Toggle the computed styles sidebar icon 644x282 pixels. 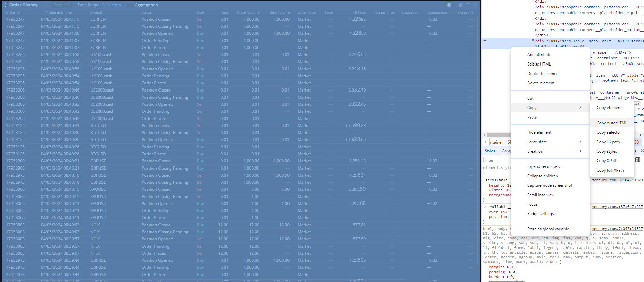point(638,160)
